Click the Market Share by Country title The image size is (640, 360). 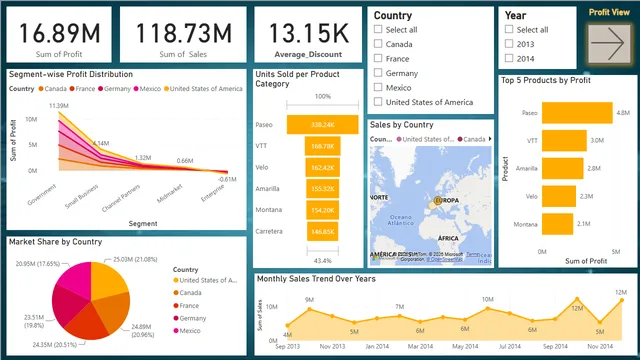point(56,242)
